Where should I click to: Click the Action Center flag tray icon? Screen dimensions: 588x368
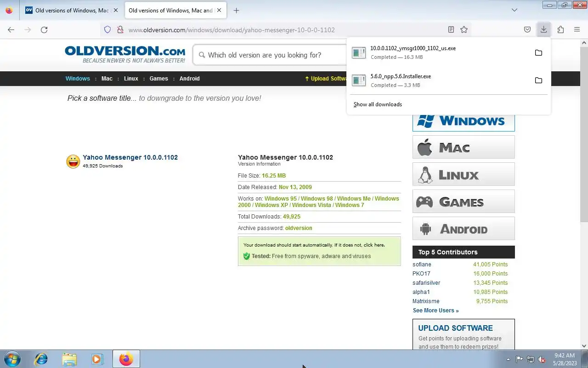(x=519, y=359)
